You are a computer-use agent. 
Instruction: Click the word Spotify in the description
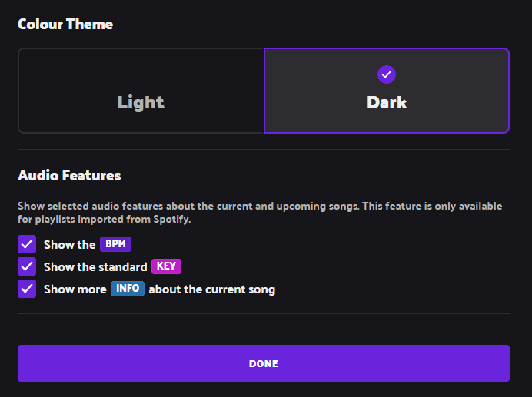click(x=171, y=220)
